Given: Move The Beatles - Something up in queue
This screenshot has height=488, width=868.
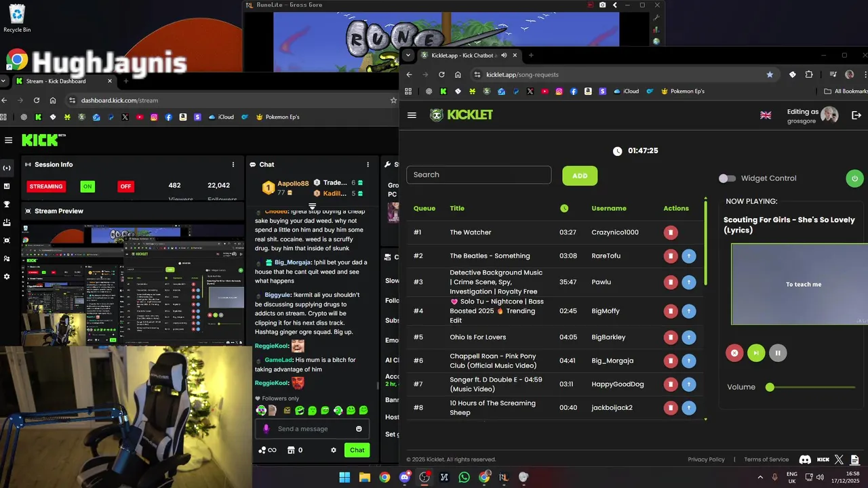Looking at the screenshot, I should coord(688,256).
